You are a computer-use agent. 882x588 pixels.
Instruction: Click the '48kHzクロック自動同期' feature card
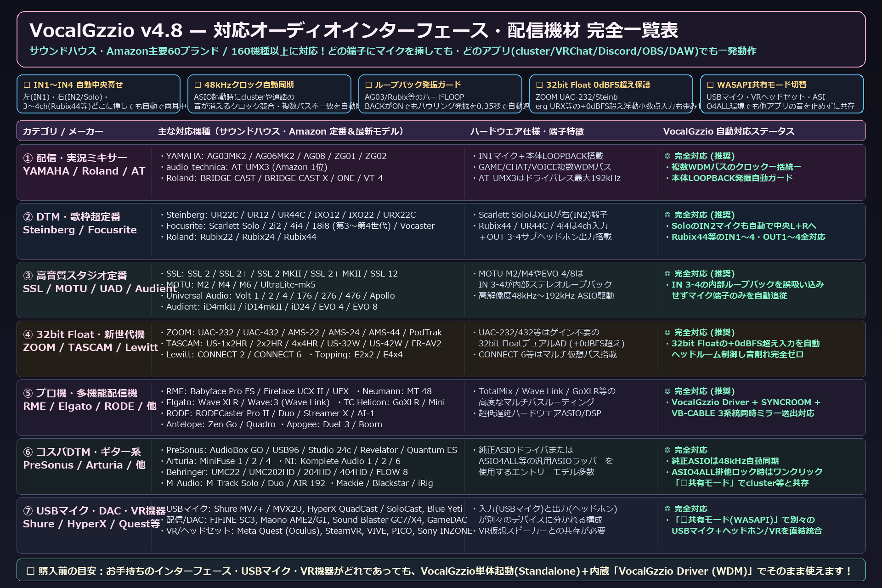pos(269,94)
